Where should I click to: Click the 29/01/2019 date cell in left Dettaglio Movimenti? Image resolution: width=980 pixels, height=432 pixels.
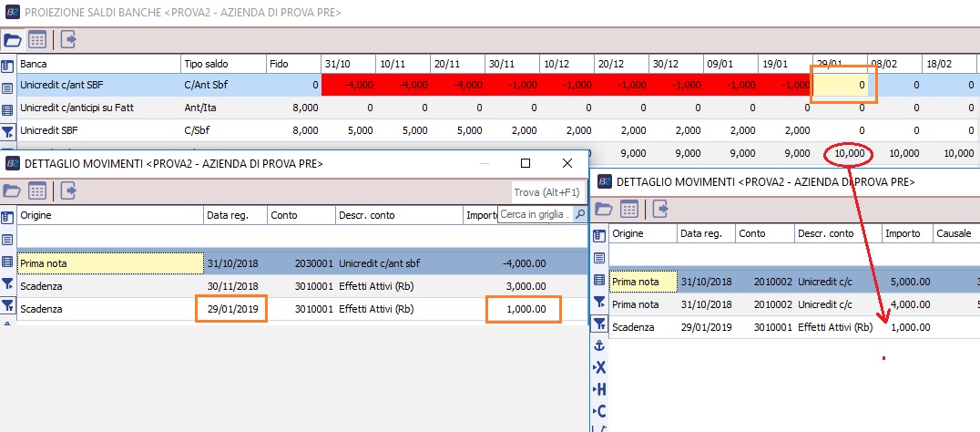point(236,309)
